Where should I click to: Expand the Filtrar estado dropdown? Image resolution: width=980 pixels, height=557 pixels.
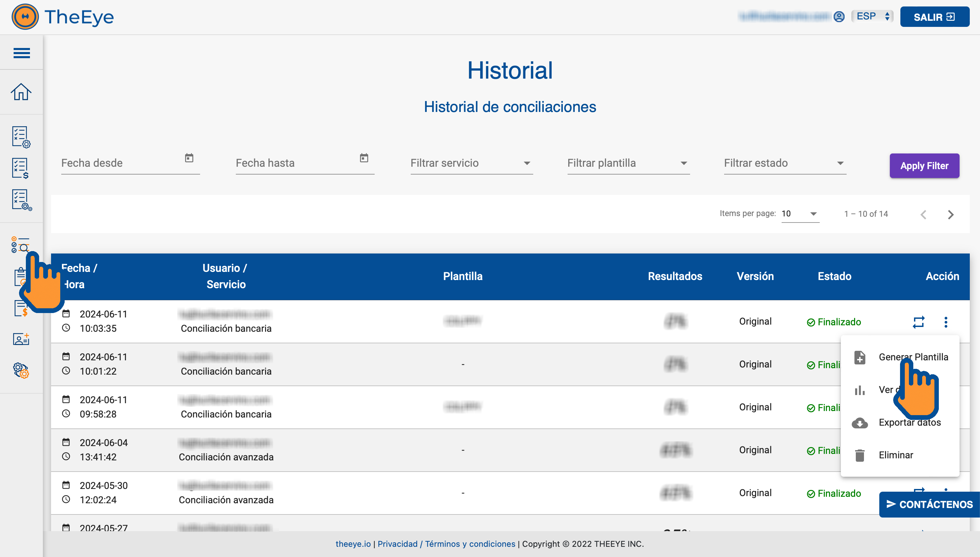[x=785, y=163]
